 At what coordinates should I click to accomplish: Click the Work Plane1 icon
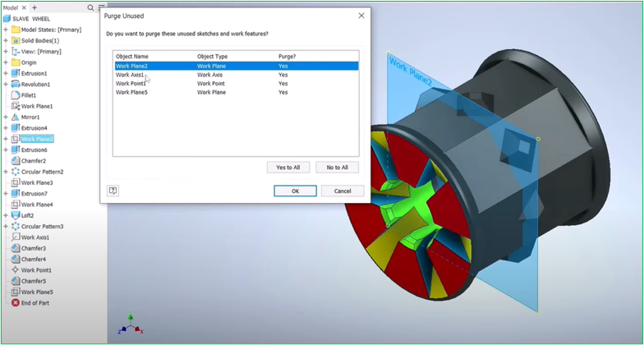[16, 106]
